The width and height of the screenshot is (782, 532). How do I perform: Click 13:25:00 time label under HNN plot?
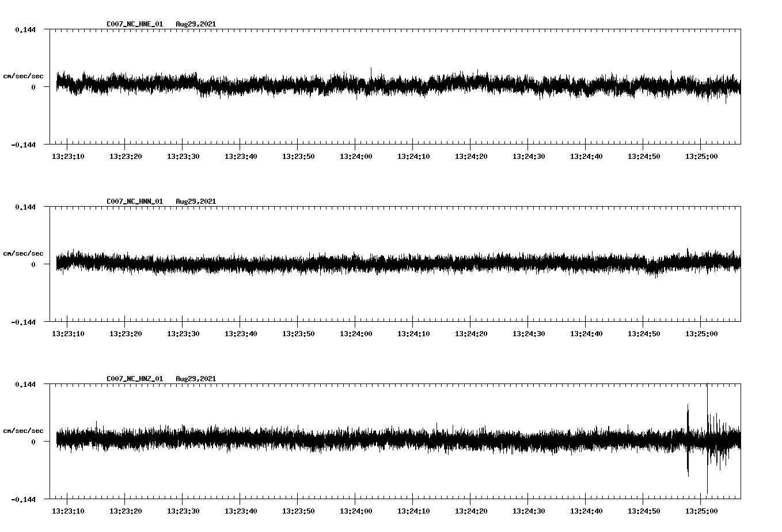click(701, 333)
